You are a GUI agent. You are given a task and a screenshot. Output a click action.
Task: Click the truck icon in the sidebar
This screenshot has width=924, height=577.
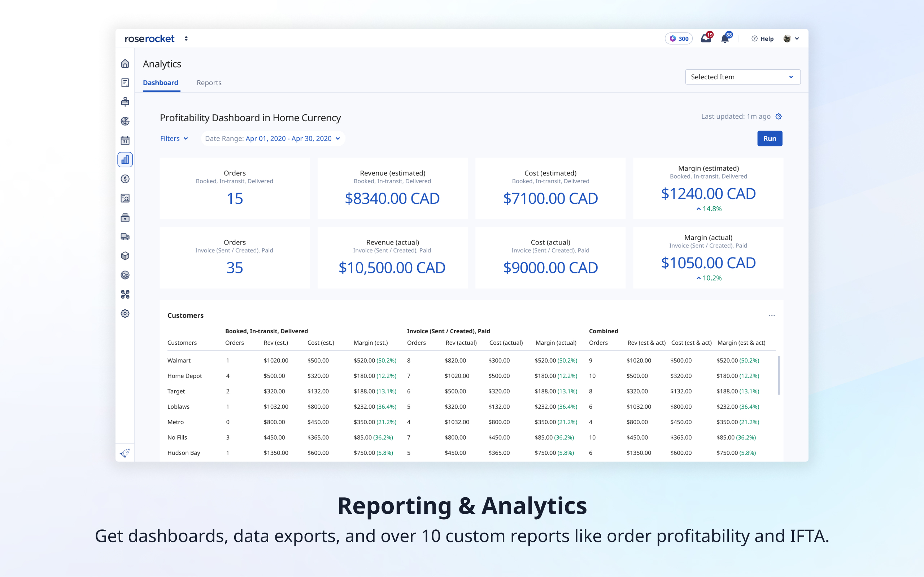(125, 237)
